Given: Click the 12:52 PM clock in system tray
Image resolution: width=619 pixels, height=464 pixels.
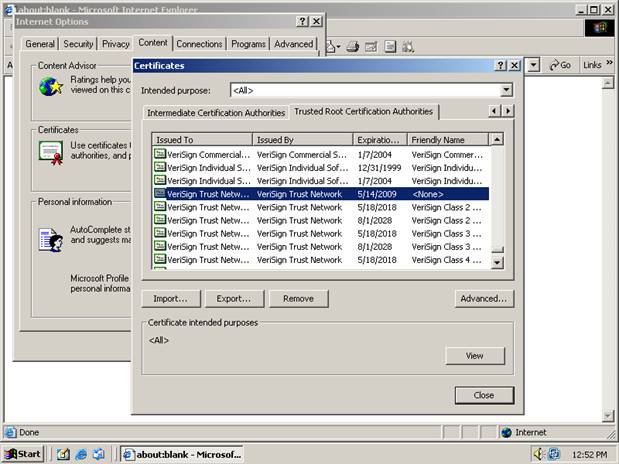Looking at the screenshot, I should tap(589, 455).
